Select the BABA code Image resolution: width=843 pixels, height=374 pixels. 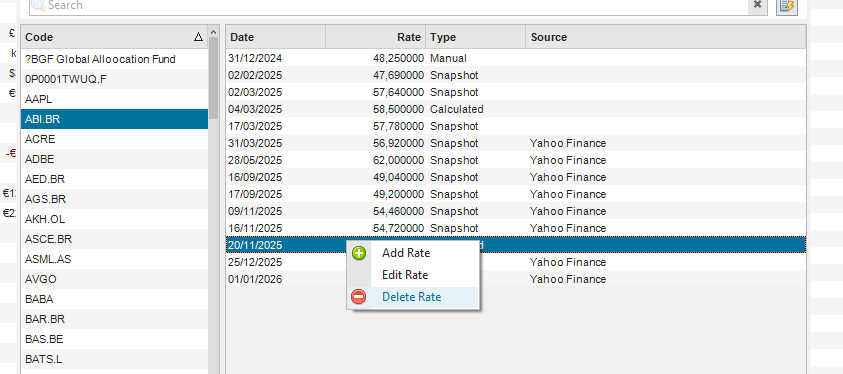tap(114, 299)
